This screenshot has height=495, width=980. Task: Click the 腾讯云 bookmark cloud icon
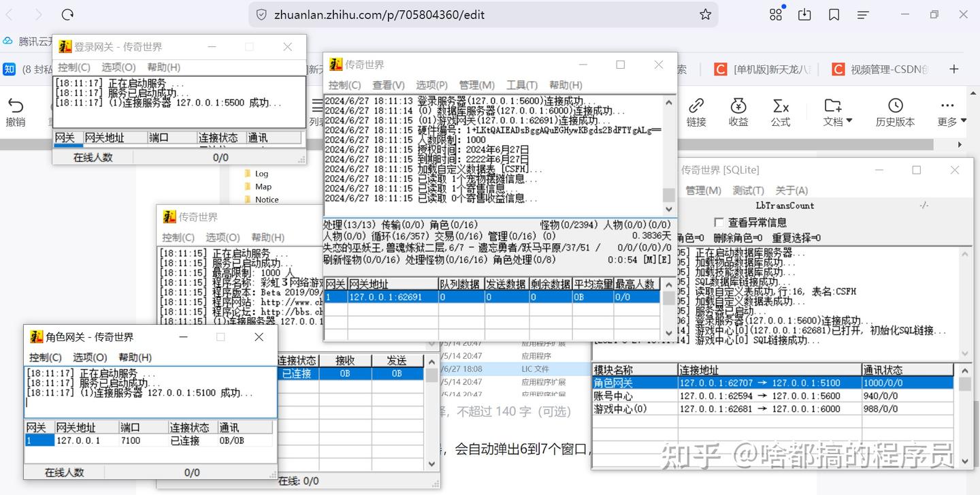(x=7, y=42)
